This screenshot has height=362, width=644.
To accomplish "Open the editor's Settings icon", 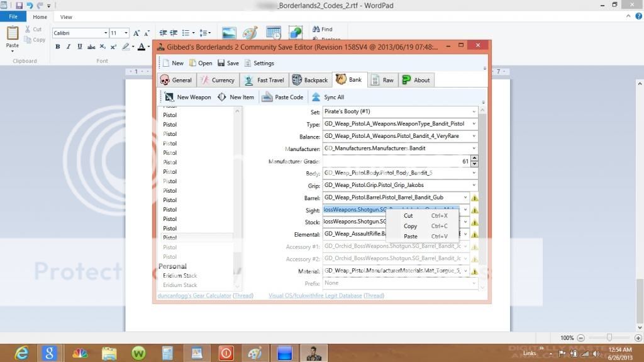I will [x=248, y=63].
